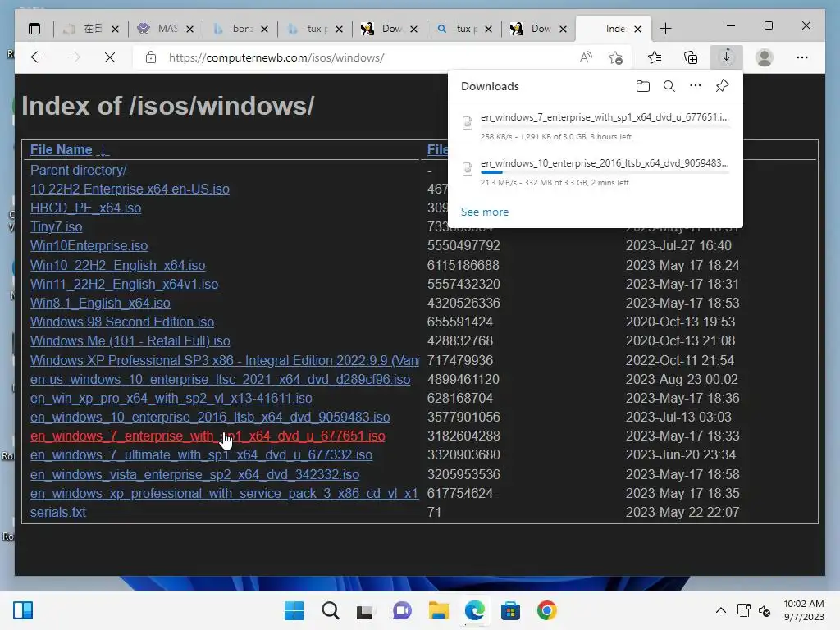Download Windows XP Professional SP3 x86 Integral Edition

tap(225, 361)
